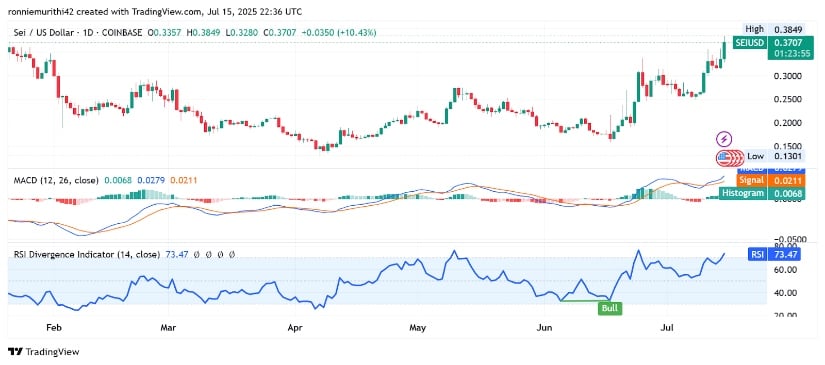The image size is (825, 365).
Task: Click the Apr time axis label
Action: coord(296,328)
